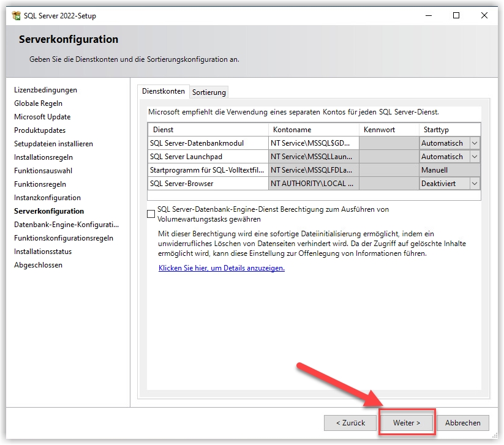Image resolution: width=504 pixels, height=445 pixels.
Task: Click Microsoft Update step
Action: pos(42,117)
